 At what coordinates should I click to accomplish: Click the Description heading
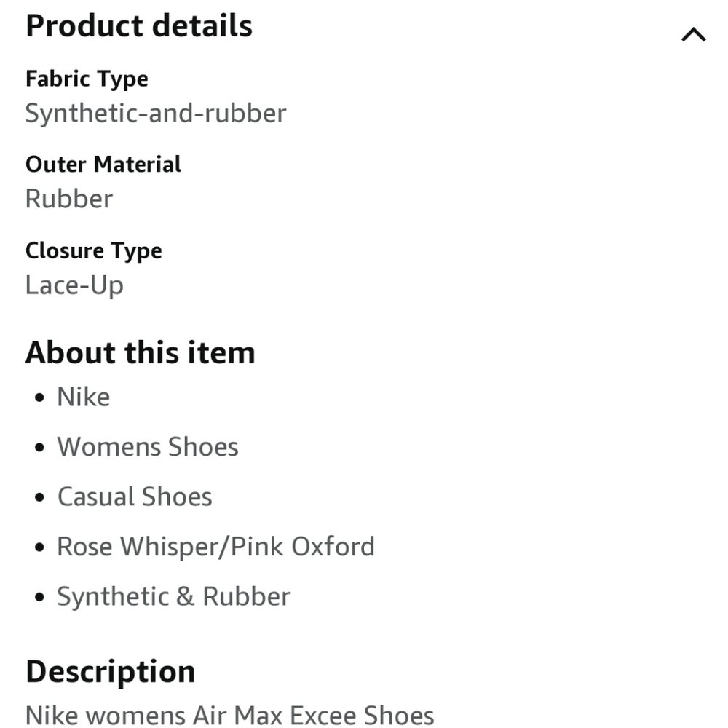[x=111, y=671]
